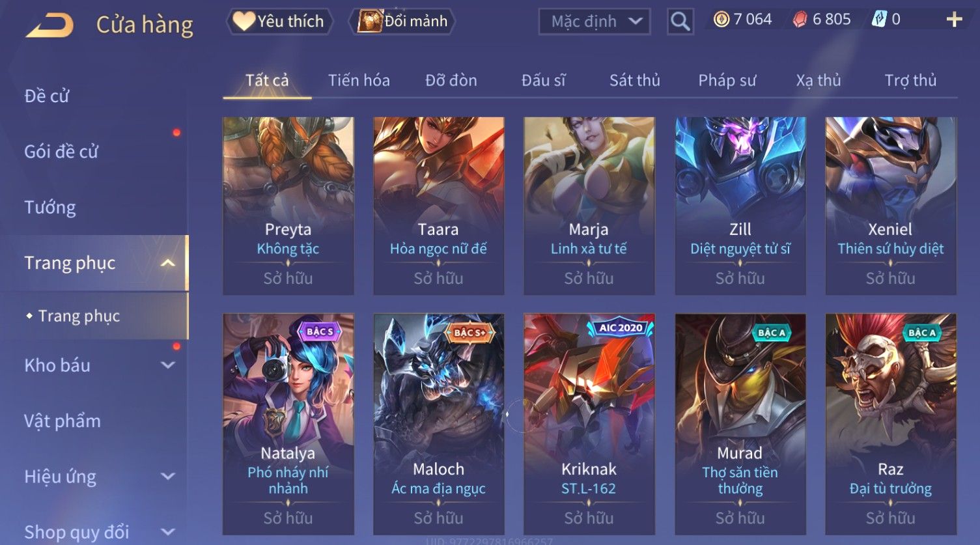Screen dimensions: 980x545
Task: Open search with the magnifier icon
Action: coord(680,21)
